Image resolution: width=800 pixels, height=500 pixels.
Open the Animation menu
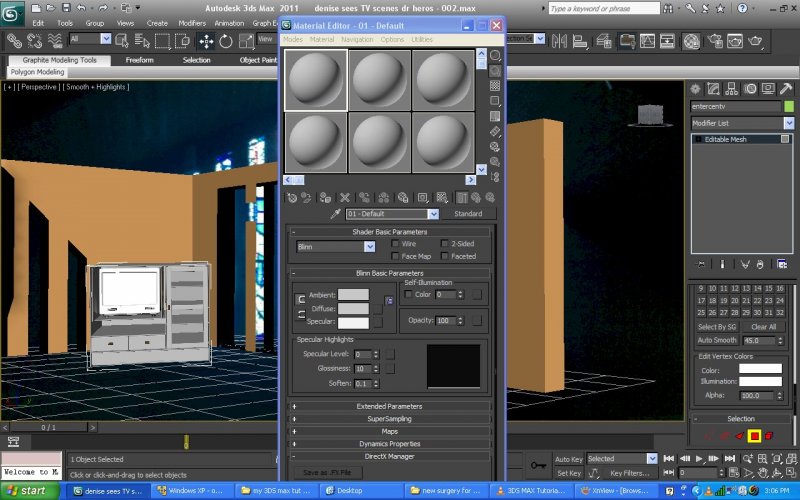(x=229, y=23)
